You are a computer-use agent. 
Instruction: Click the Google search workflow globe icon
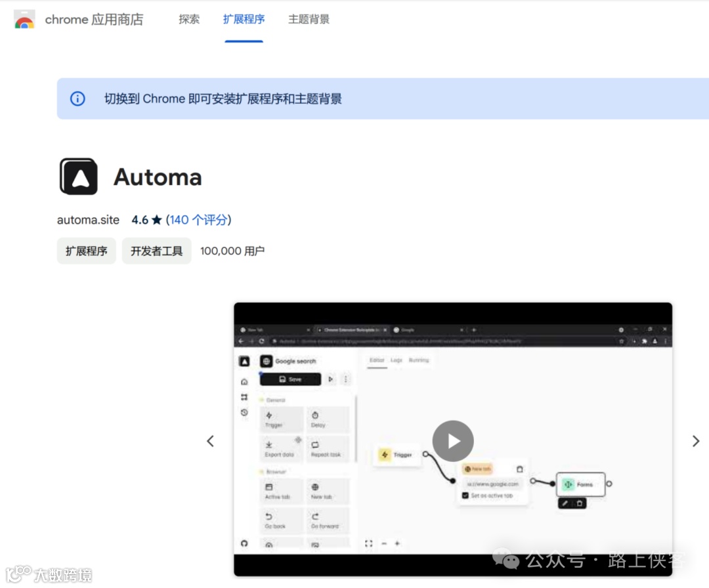click(267, 361)
